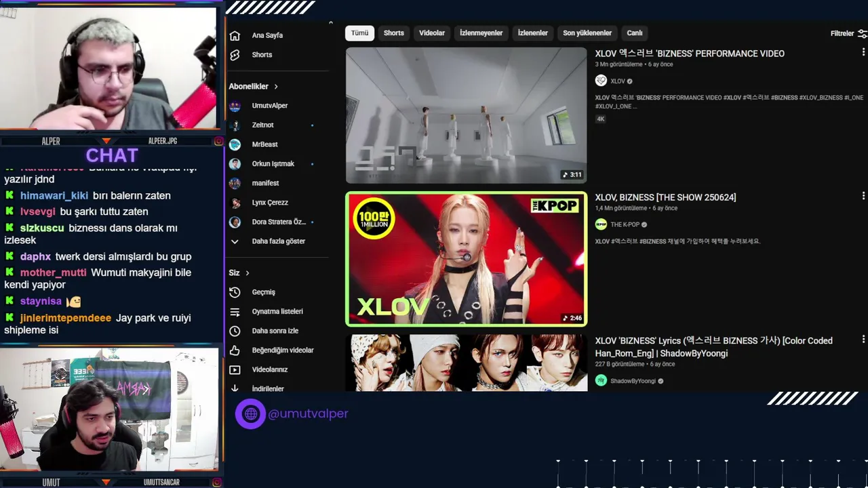Expand Abonelikler section chevron
This screenshot has height=488, width=868.
276,87
